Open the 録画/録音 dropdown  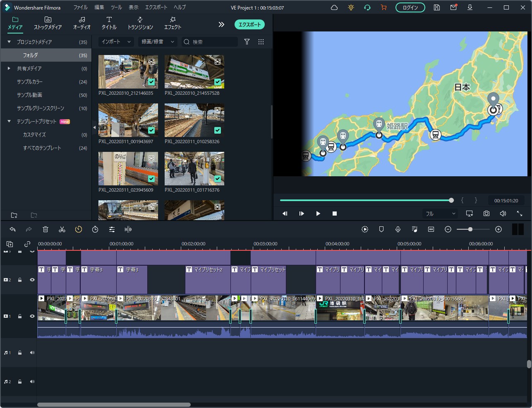tap(158, 42)
